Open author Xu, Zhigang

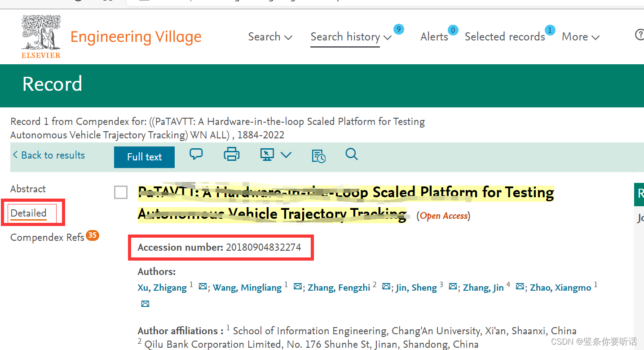(162, 288)
